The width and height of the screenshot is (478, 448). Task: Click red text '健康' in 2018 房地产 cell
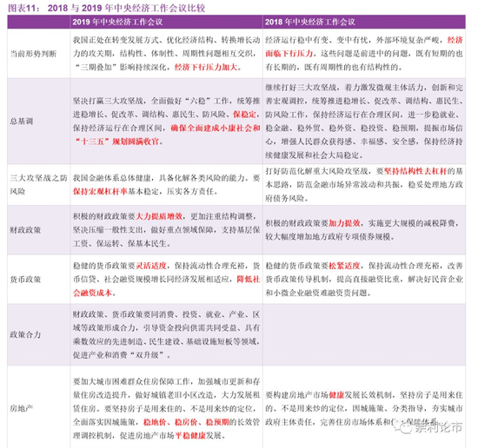point(336,395)
